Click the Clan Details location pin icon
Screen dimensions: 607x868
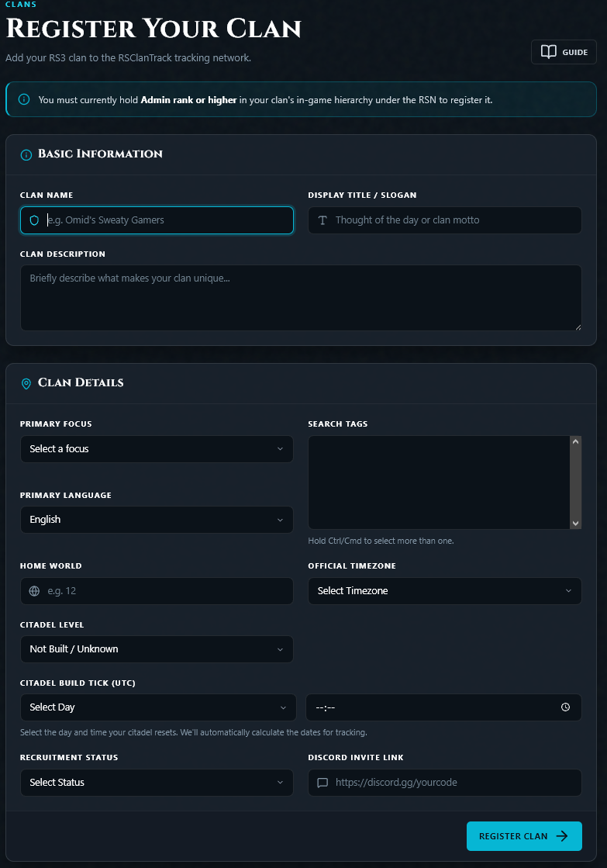26,383
